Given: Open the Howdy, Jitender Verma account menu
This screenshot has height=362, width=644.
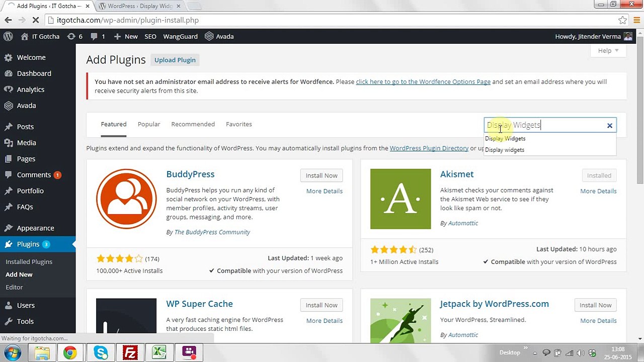Looking at the screenshot, I should point(594,36).
